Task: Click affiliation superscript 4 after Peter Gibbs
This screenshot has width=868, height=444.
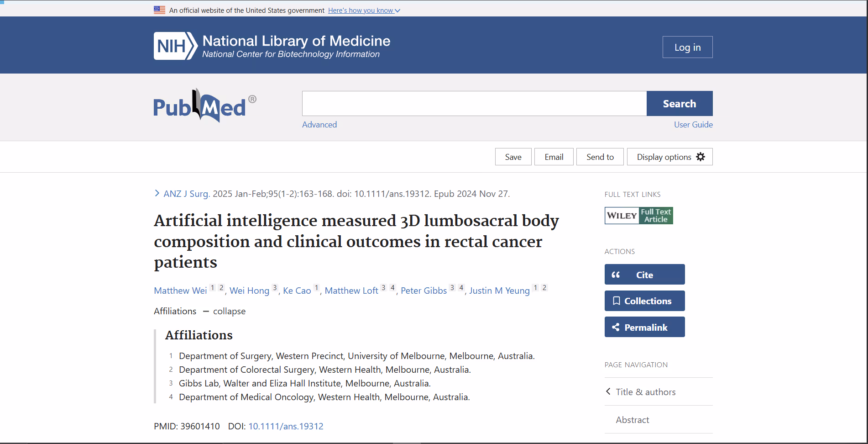Action: click(461, 288)
